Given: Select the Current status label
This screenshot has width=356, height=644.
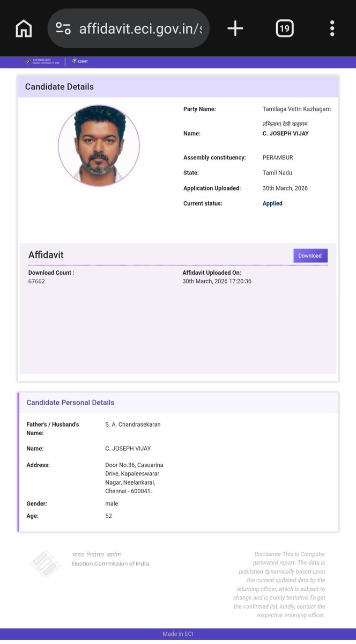Looking at the screenshot, I should tap(203, 203).
